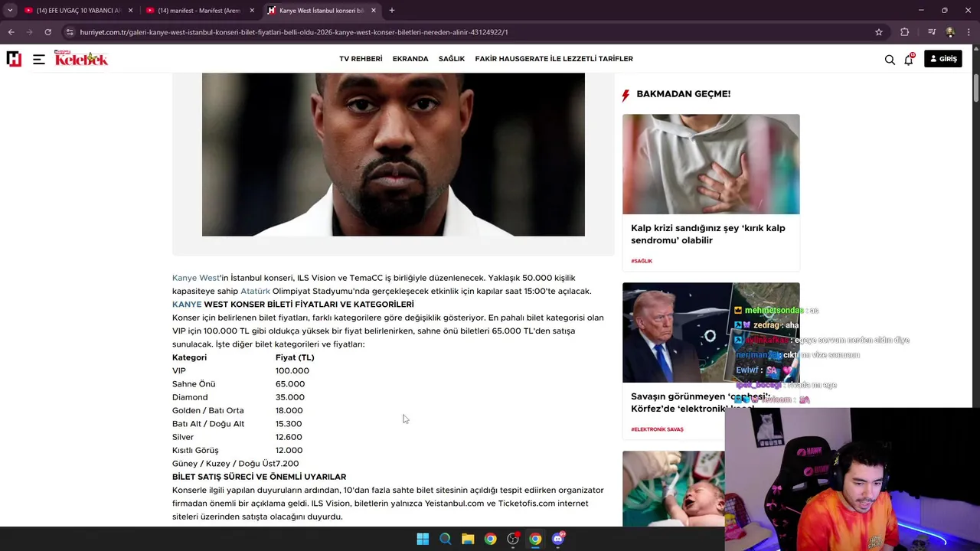This screenshot has height=551, width=980.
Task: Open the kırık kalp sendromu article thumbnail
Action: (x=710, y=164)
